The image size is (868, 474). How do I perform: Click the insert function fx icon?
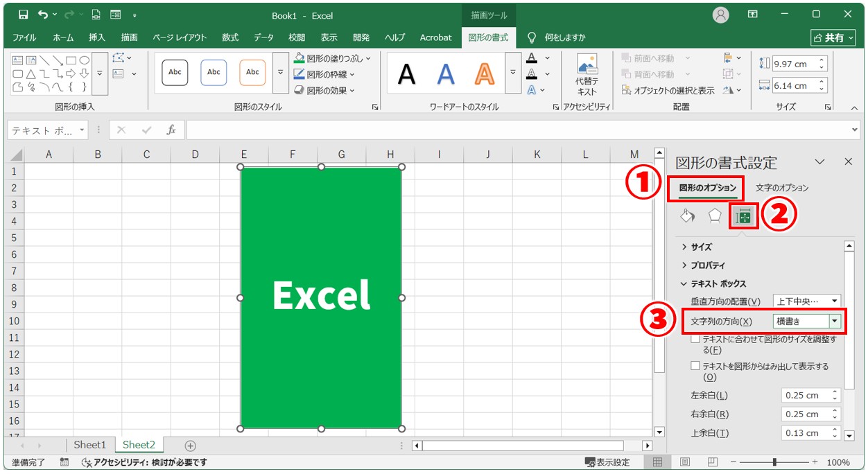171,130
